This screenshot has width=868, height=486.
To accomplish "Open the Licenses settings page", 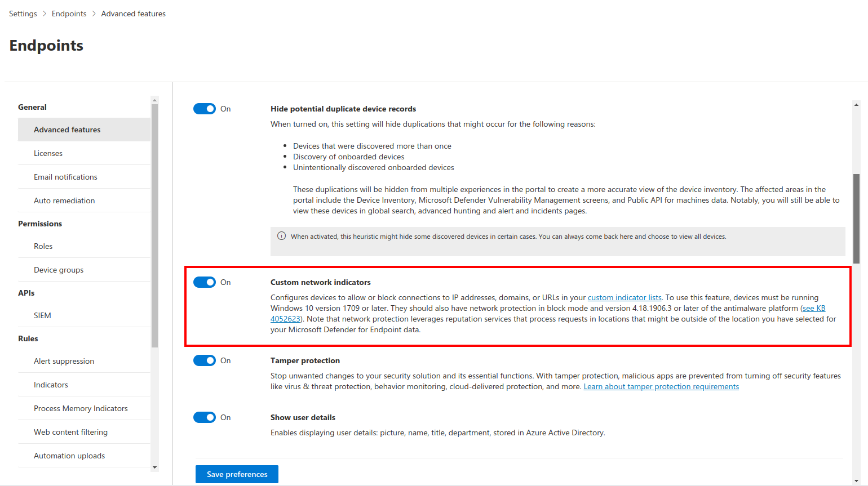I will click(48, 153).
